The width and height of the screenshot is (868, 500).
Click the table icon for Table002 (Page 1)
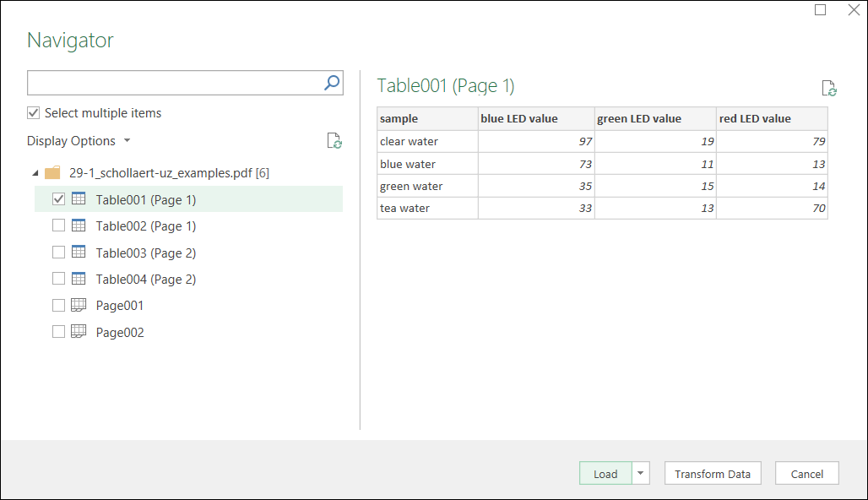click(79, 226)
